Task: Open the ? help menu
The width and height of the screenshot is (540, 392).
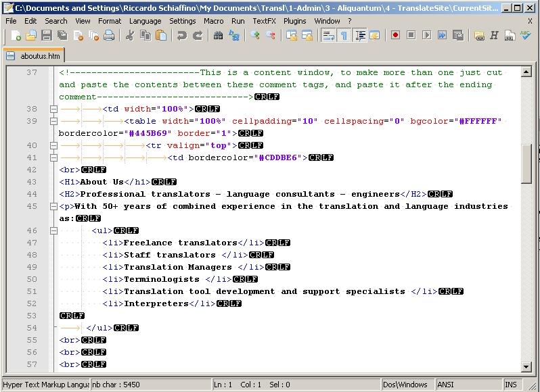Action: [x=350, y=21]
